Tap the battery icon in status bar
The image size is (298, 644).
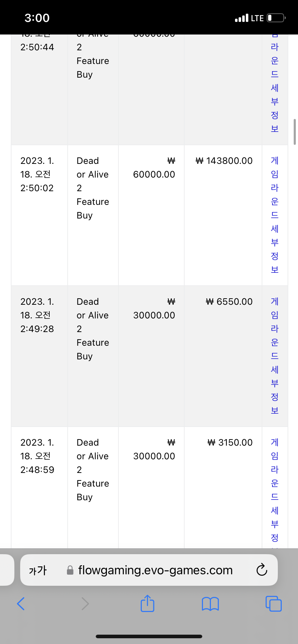coord(276,18)
